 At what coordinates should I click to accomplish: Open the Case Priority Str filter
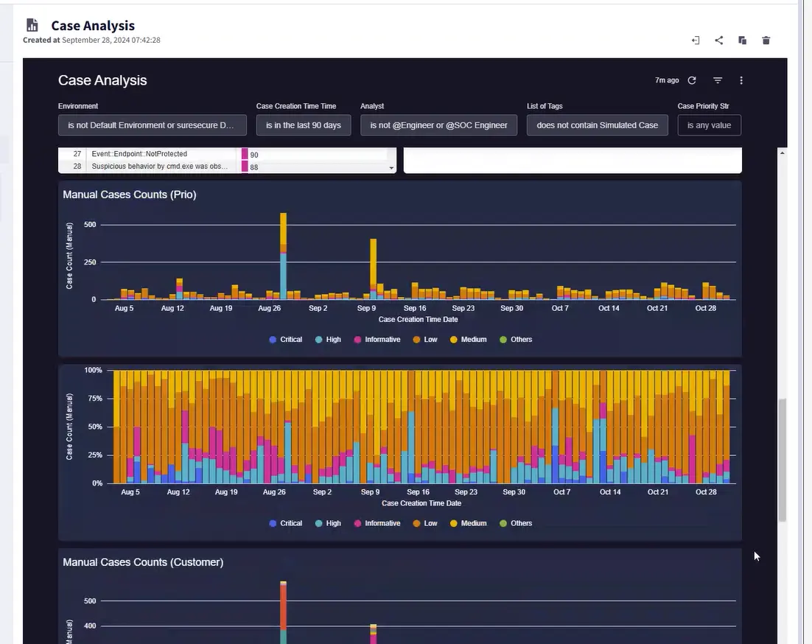709,125
